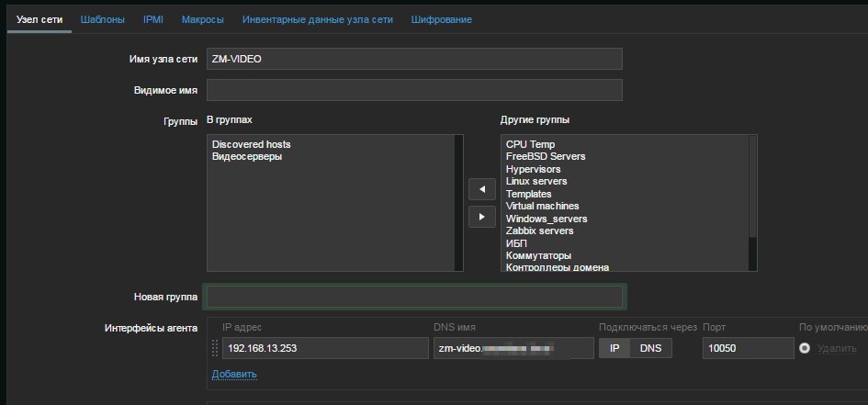Click the DNS имя field
The width and height of the screenshot is (868, 405).
[x=513, y=349]
